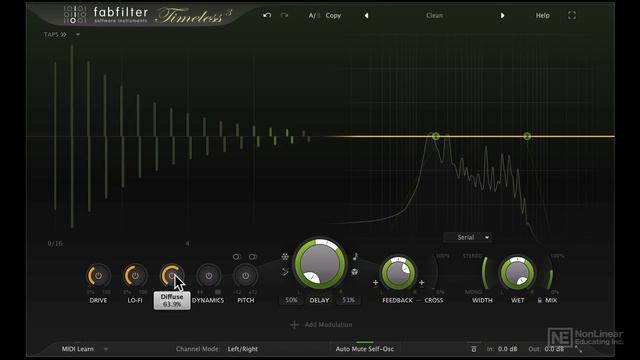Open the Clean preset menu

pyautogui.click(x=434, y=16)
